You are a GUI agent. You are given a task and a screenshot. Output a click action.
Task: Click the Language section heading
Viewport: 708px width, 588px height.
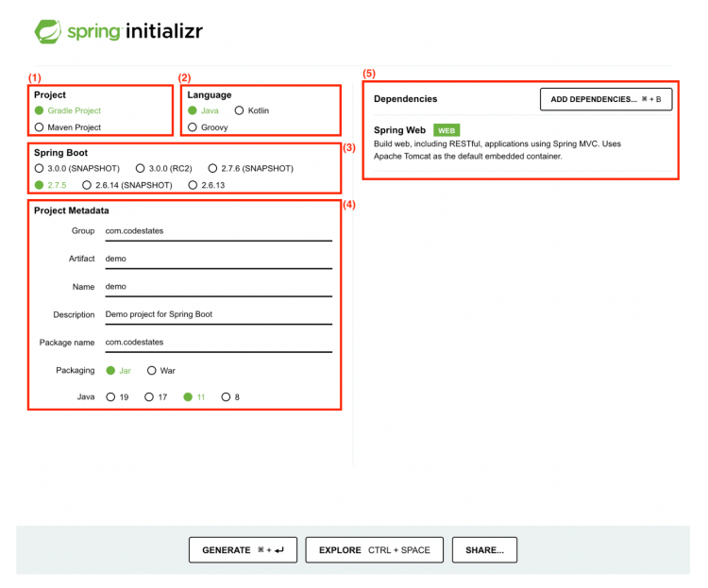(x=210, y=95)
